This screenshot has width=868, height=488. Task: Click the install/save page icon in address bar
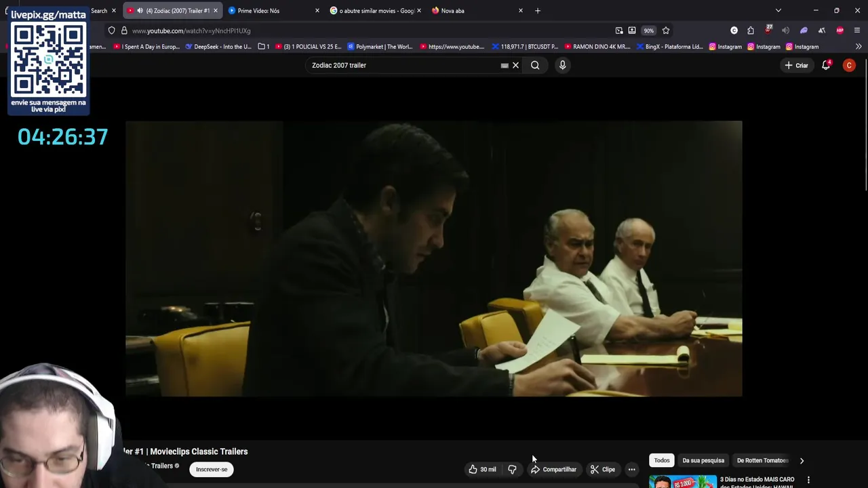point(632,30)
